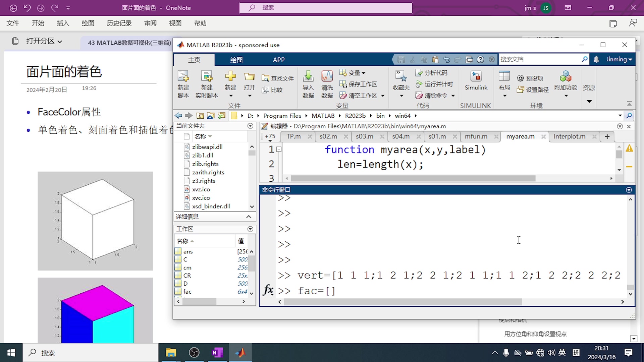The width and height of the screenshot is (644, 362).
Task: Click the Clean Data icon
Action: [x=327, y=77]
